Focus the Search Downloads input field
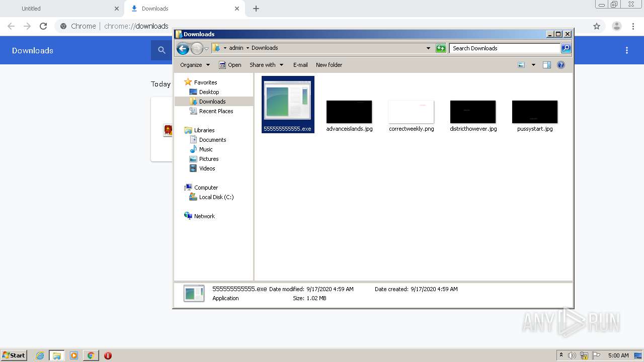Viewport: 644px width, 362px height. pos(505,48)
